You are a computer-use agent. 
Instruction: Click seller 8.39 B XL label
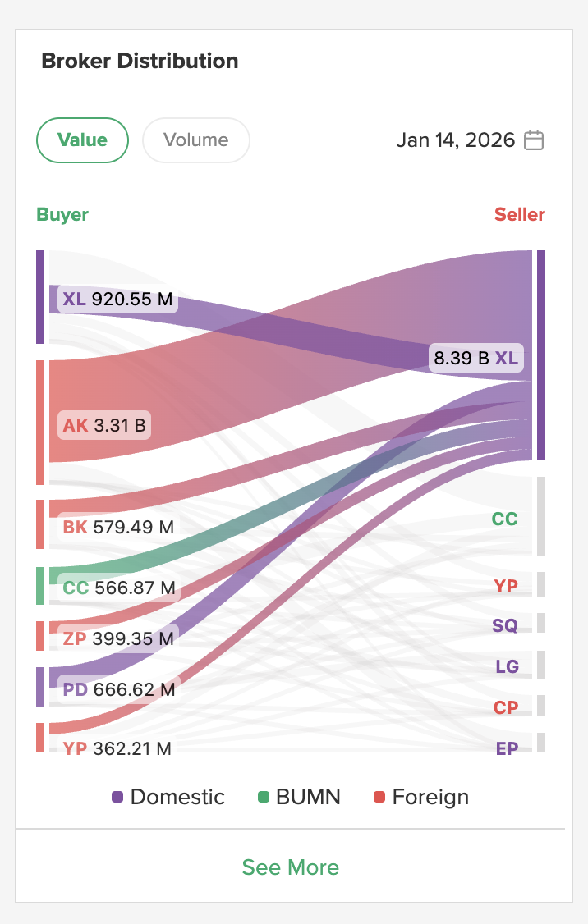click(x=476, y=358)
